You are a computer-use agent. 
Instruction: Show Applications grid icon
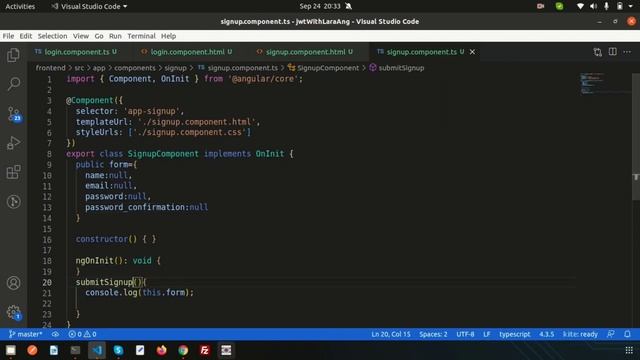pos(629,350)
